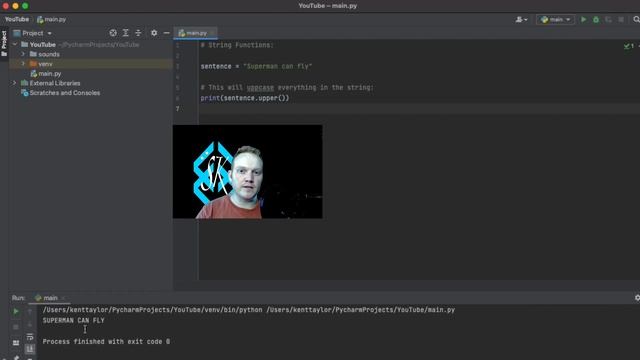Click the presenter webcam overlay
The height and width of the screenshot is (360, 640).
pos(247,172)
